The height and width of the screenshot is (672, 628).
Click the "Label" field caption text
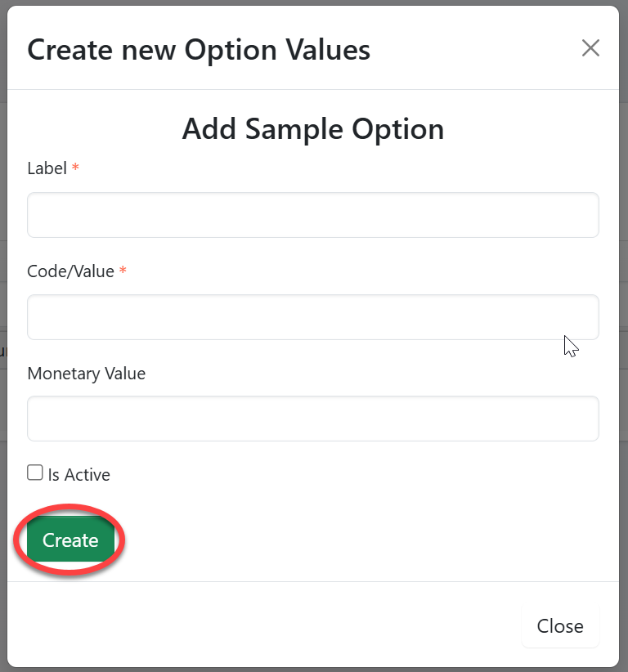[x=47, y=168]
